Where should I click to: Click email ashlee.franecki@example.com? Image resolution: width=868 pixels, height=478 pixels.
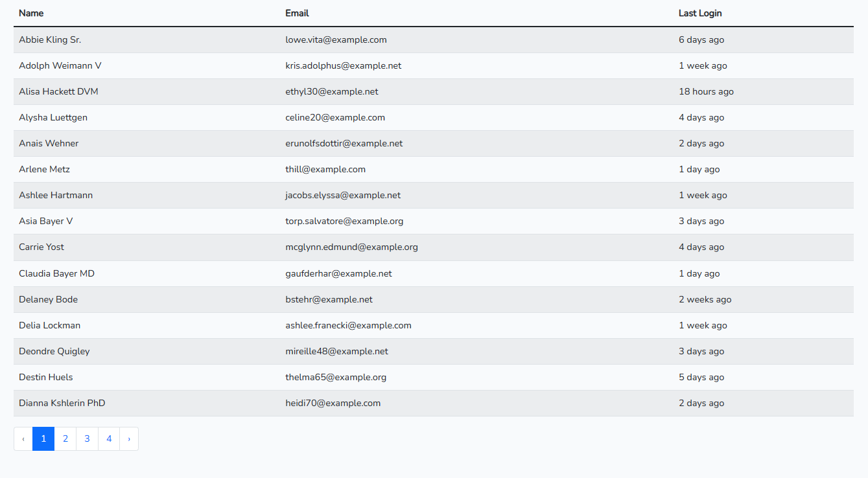[348, 325]
